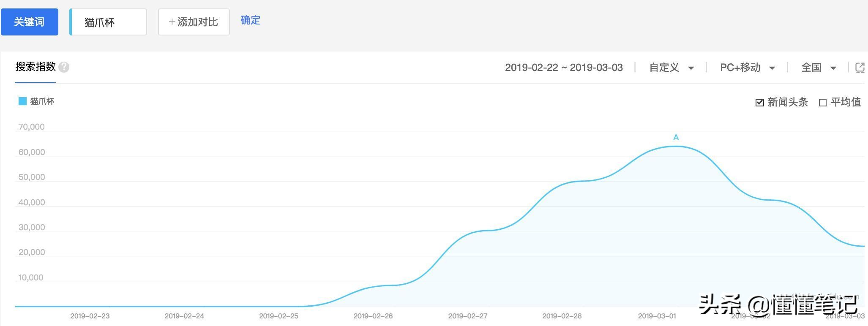Click the 猫爪杯 legend label
This screenshot has height=326, width=868.
click(x=42, y=101)
